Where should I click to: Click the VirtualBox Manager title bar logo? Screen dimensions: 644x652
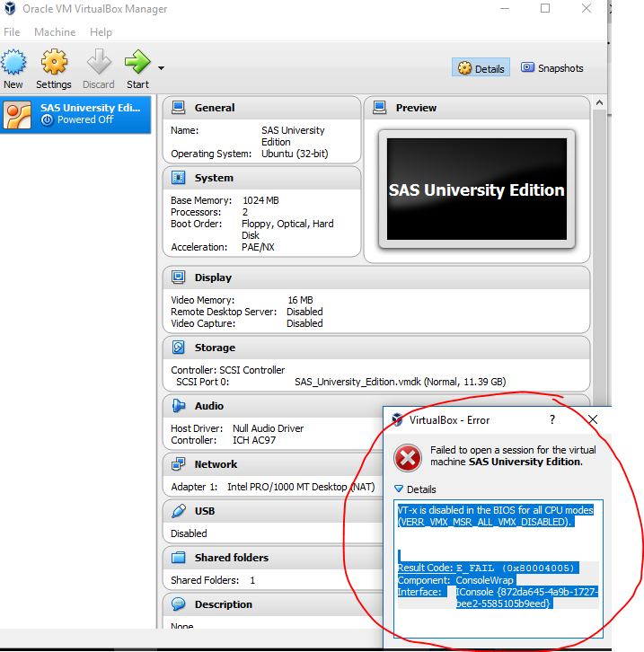click(x=10, y=8)
